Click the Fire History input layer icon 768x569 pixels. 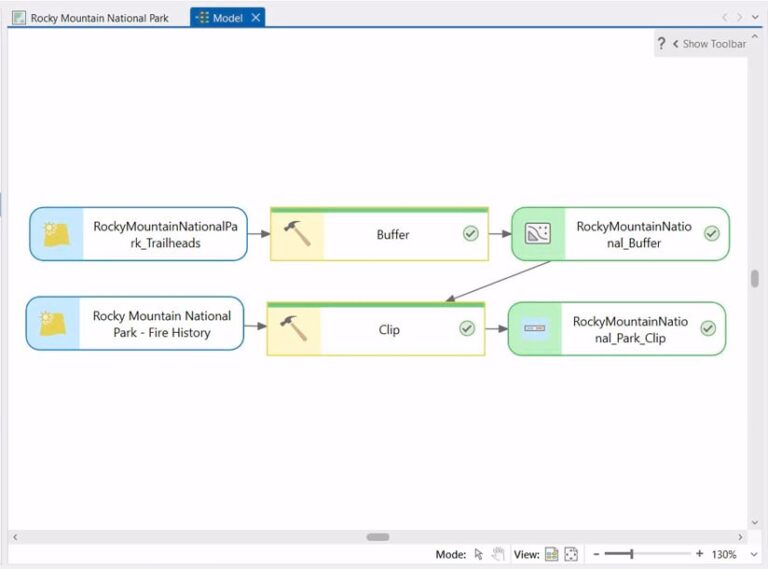[x=52, y=323]
